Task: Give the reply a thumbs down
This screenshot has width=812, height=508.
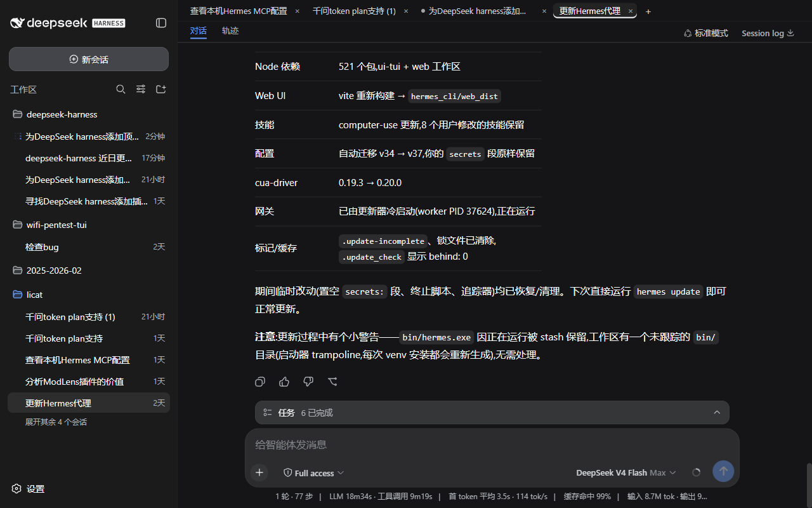Action: tap(308, 382)
